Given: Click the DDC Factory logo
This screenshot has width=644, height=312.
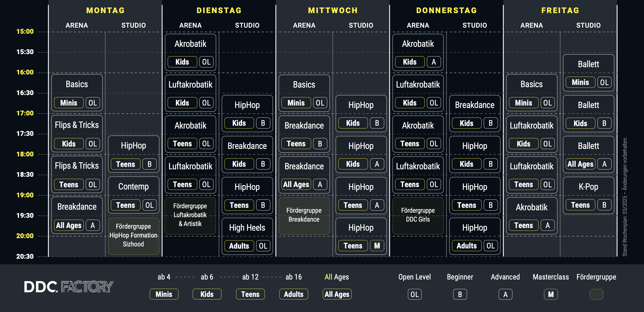Looking at the screenshot, I should [x=69, y=287].
